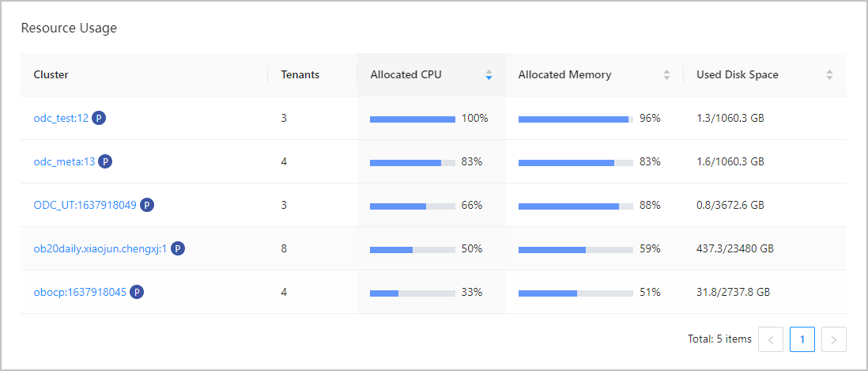The width and height of the screenshot is (868, 371).
Task: Open the ODC_UT:1637918049 cluster
Action: coord(85,205)
